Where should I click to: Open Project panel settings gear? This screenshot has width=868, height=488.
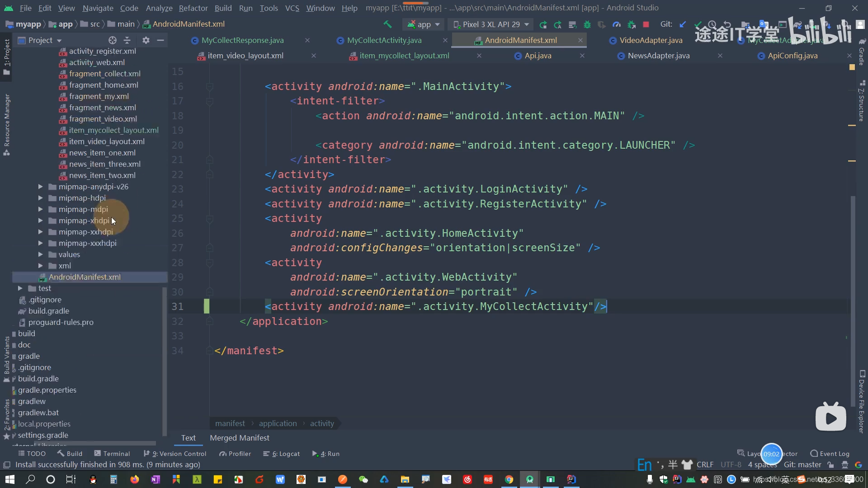[x=146, y=40]
